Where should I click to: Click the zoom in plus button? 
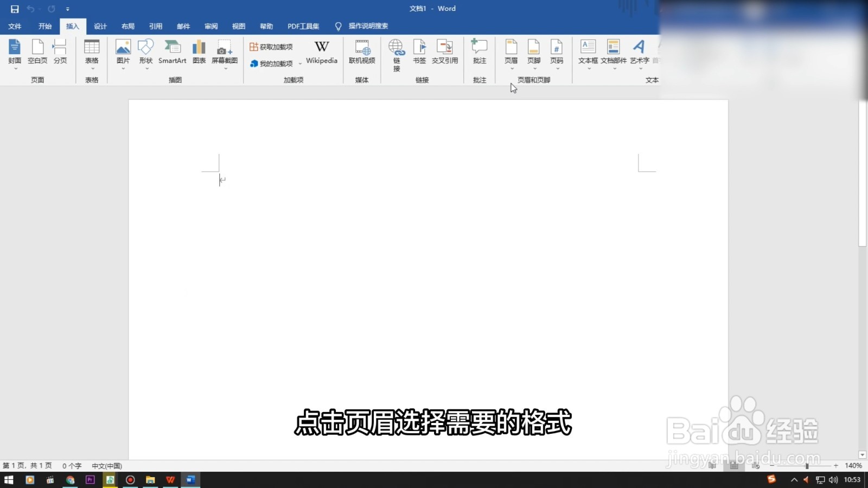pyautogui.click(x=836, y=466)
